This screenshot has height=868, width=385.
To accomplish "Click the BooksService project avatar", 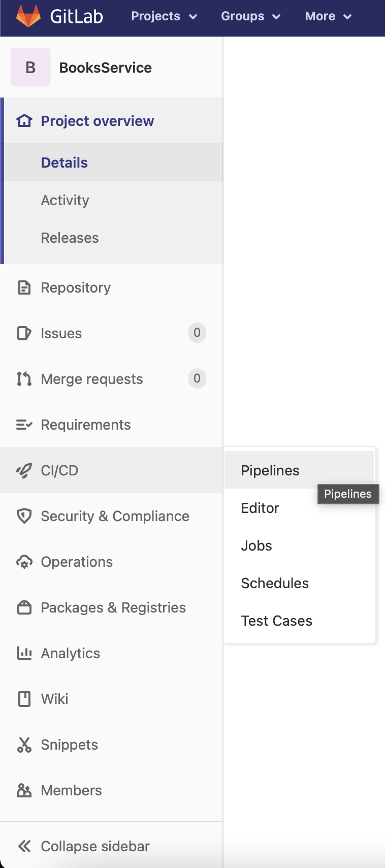I will pos(30,68).
